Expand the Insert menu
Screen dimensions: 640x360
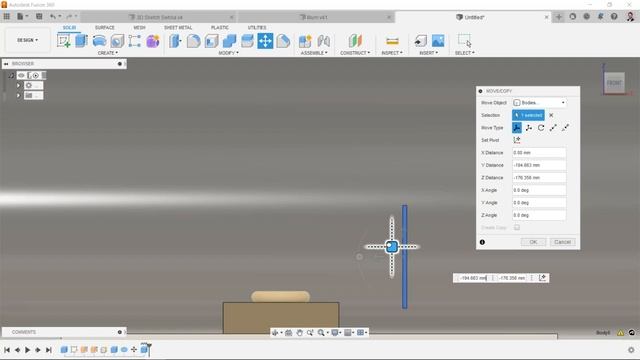tap(429, 53)
